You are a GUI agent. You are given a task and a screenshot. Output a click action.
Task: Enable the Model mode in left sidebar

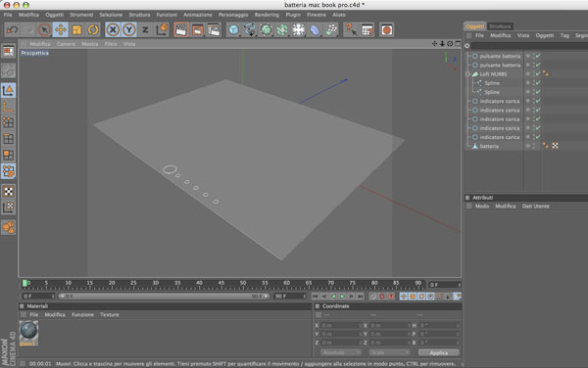pyautogui.click(x=8, y=90)
